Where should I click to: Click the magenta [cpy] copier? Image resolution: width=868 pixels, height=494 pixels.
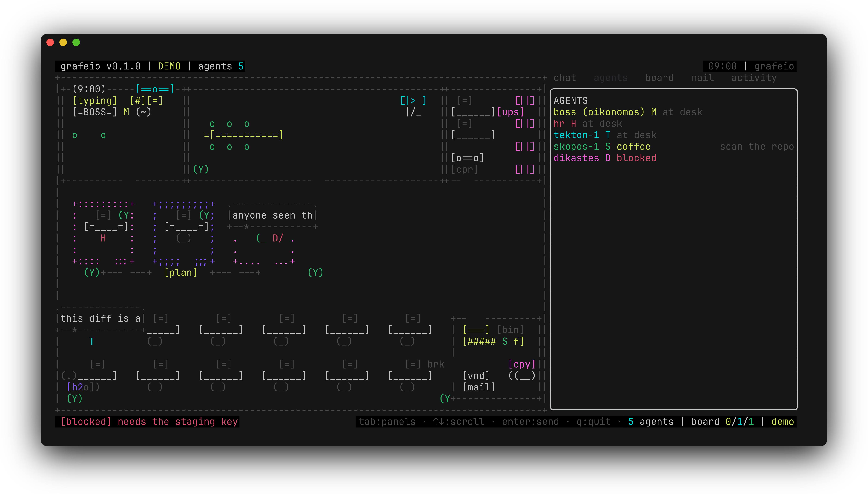[522, 364]
